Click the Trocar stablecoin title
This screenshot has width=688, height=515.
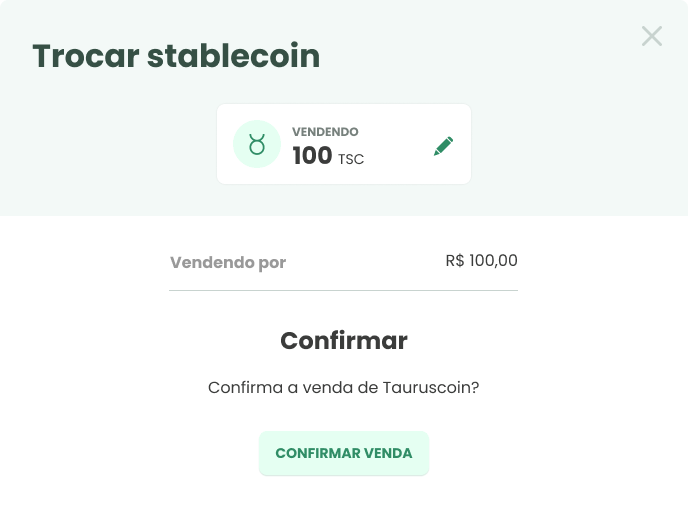176,56
